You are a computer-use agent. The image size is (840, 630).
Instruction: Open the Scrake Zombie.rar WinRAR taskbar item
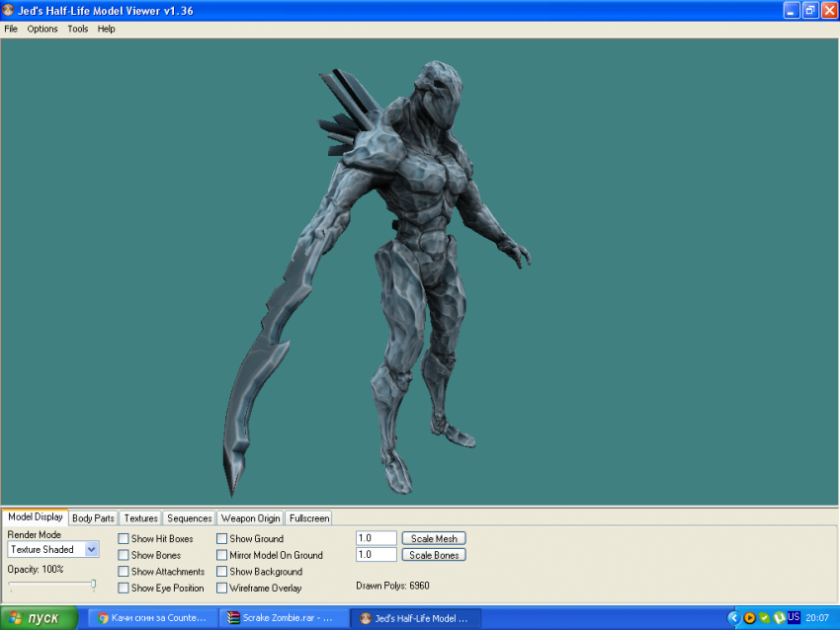284,618
